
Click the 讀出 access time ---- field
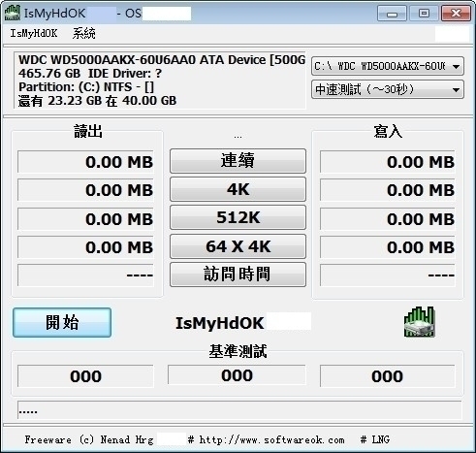pyautogui.click(x=85, y=275)
